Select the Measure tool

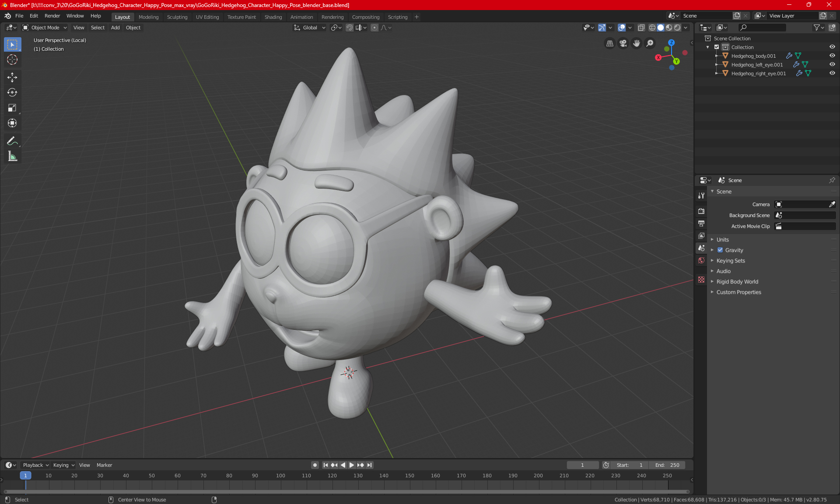tap(12, 156)
